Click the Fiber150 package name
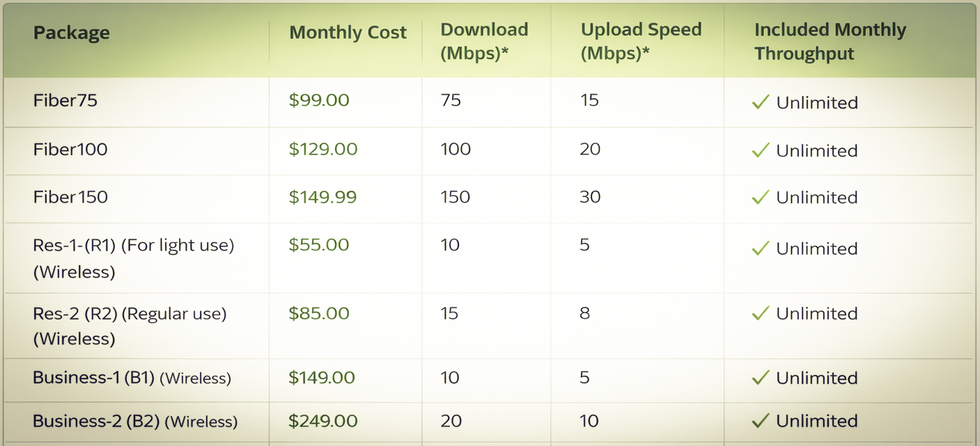Image resolution: width=980 pixels, height=446 pixels. pos(70,197)
